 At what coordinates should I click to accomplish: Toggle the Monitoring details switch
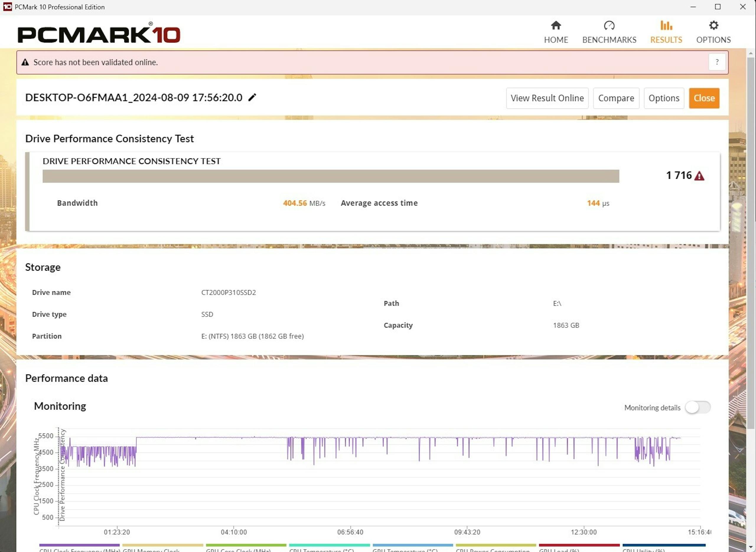698,407
